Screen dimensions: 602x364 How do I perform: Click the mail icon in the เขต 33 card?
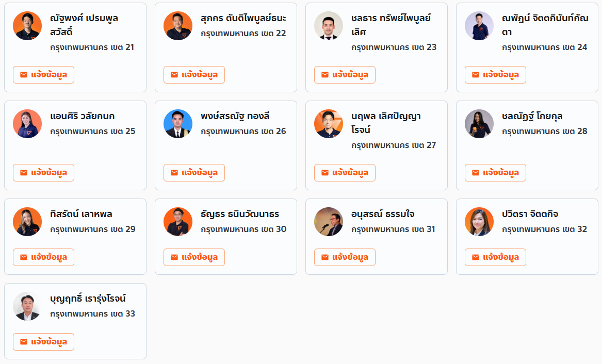24,342
